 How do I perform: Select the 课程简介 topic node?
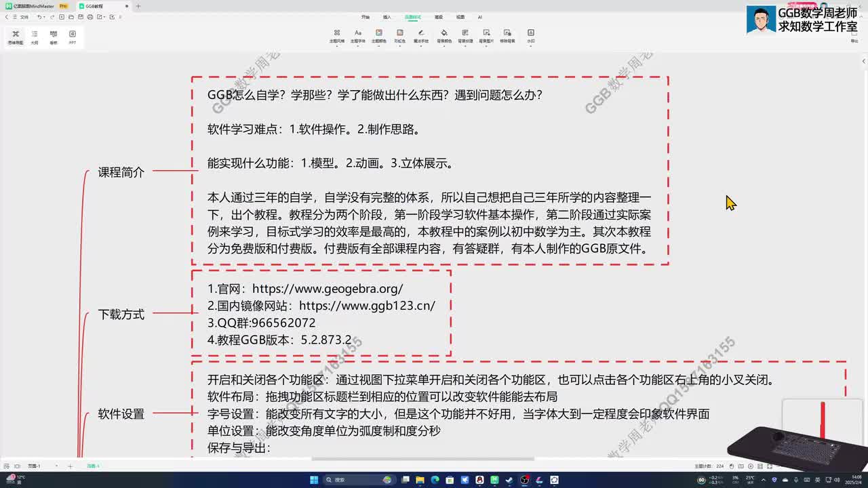point(121,172)
